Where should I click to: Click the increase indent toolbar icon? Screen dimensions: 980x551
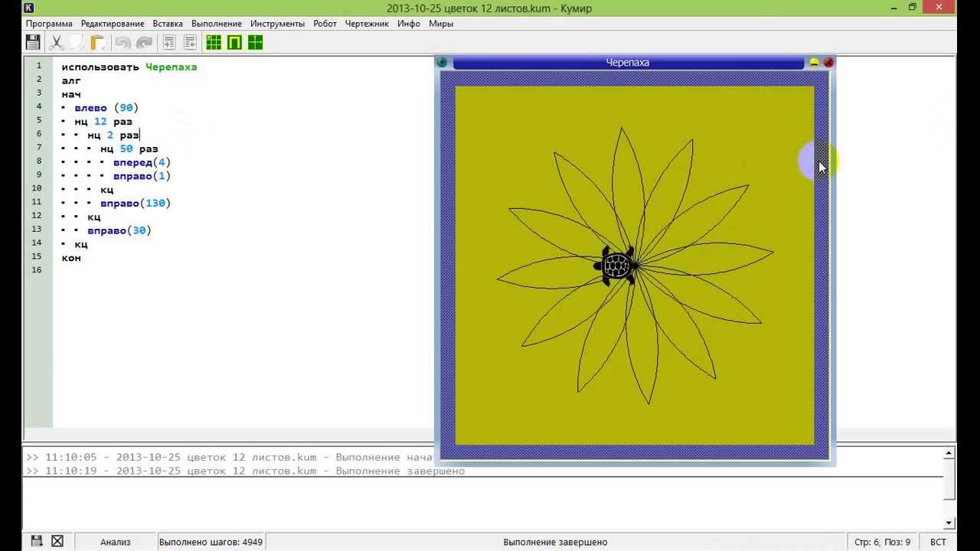coord(168,43)
